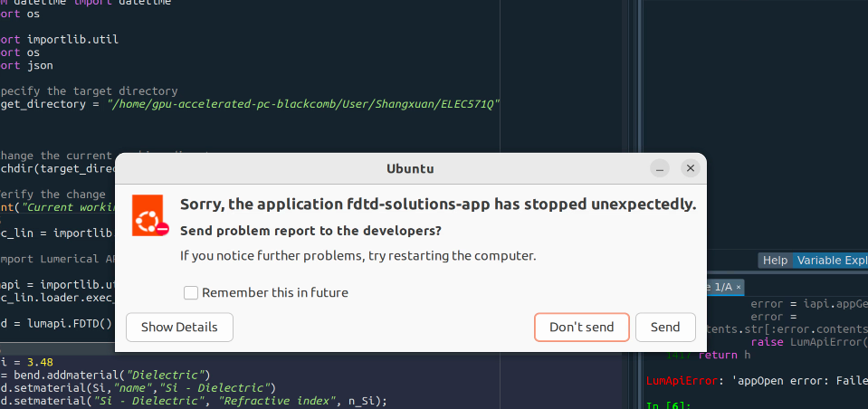Open the Variable Explorer tab
The width and height of the screenshot is (868, 409).
pos(830,261)
